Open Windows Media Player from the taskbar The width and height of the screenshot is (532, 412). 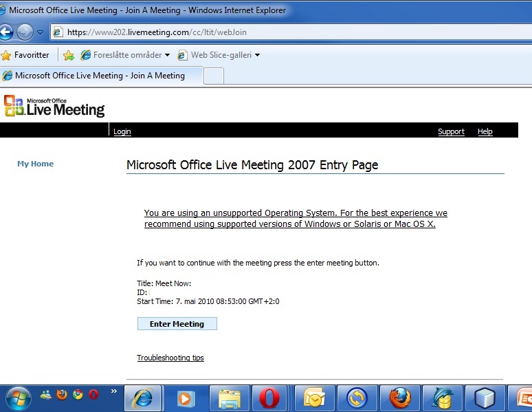186,398
